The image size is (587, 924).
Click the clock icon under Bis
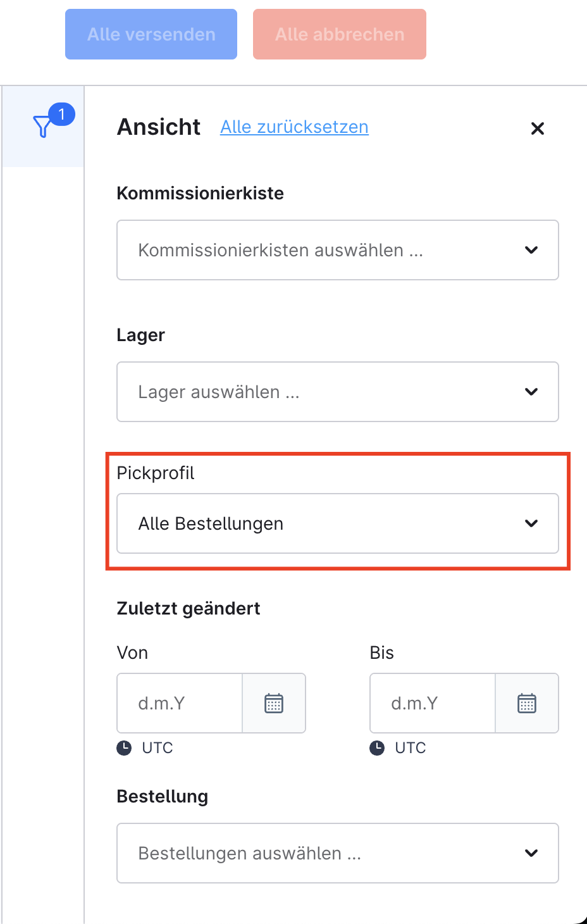point(377,748)
